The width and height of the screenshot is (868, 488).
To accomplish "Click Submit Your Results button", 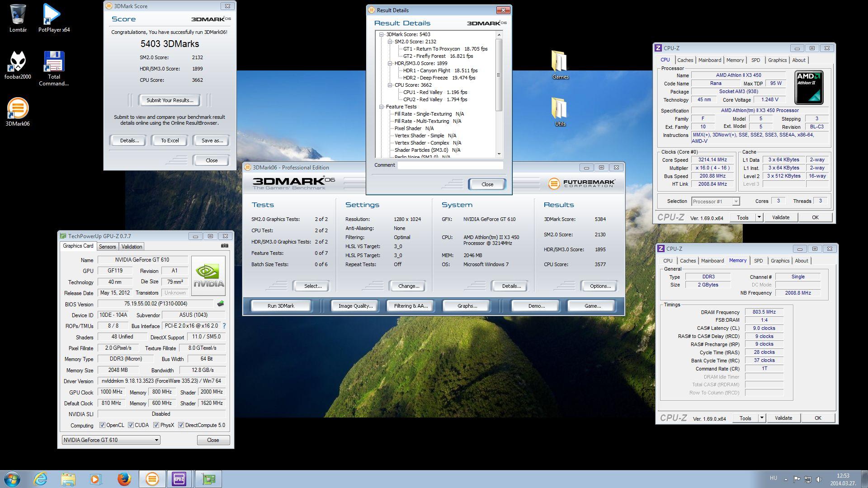I will 170,100.
